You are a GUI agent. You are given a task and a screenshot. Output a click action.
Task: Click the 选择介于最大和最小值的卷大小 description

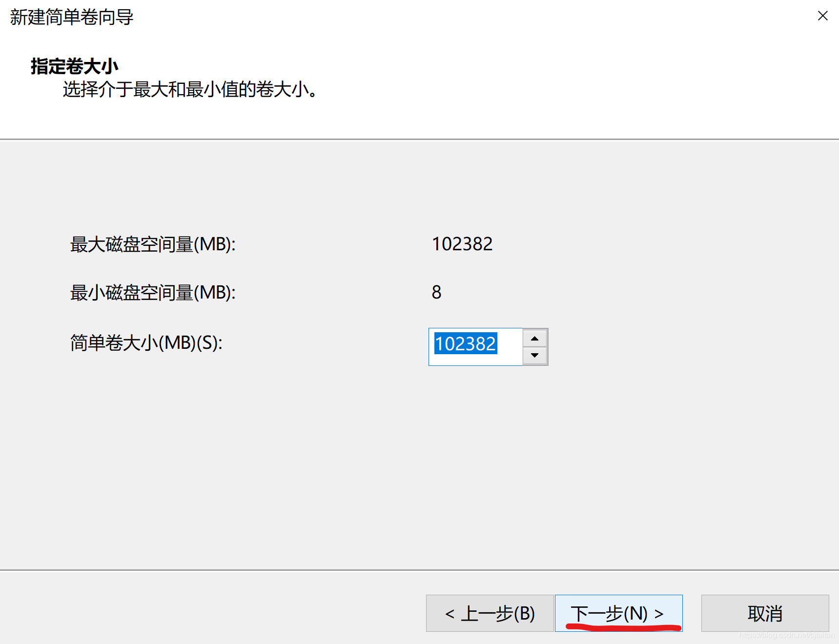pos(191,90)
